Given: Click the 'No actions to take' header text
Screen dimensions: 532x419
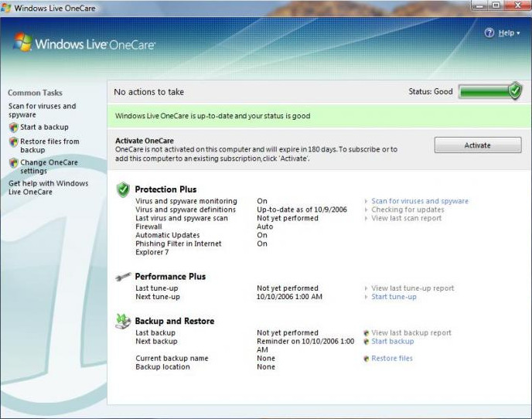Looking at the screenshot, I should tap(148, 92).
